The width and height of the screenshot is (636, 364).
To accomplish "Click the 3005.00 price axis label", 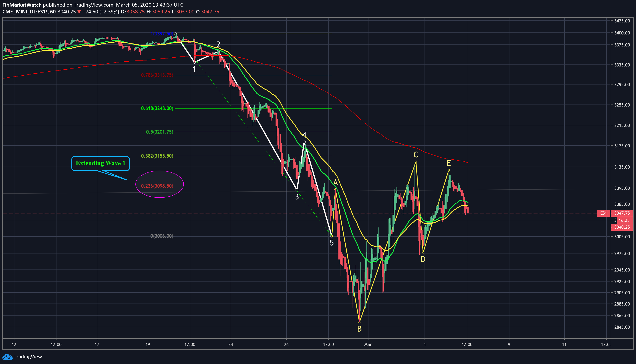I will tap(622, 236).
